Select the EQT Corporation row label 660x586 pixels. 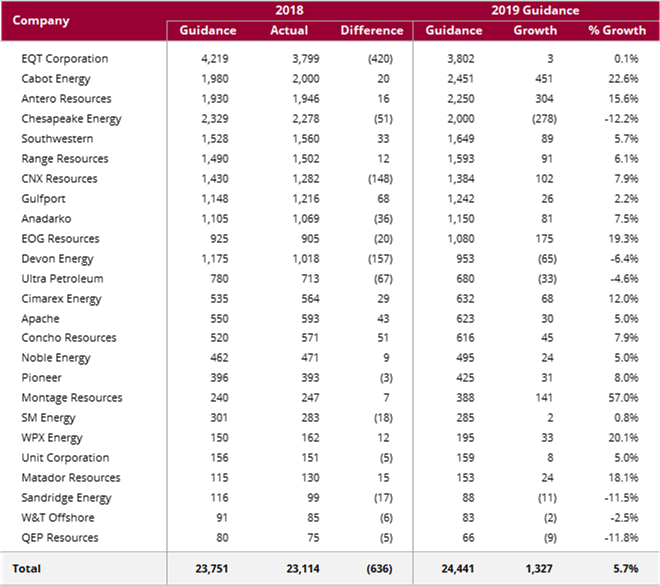pos(65,59)
